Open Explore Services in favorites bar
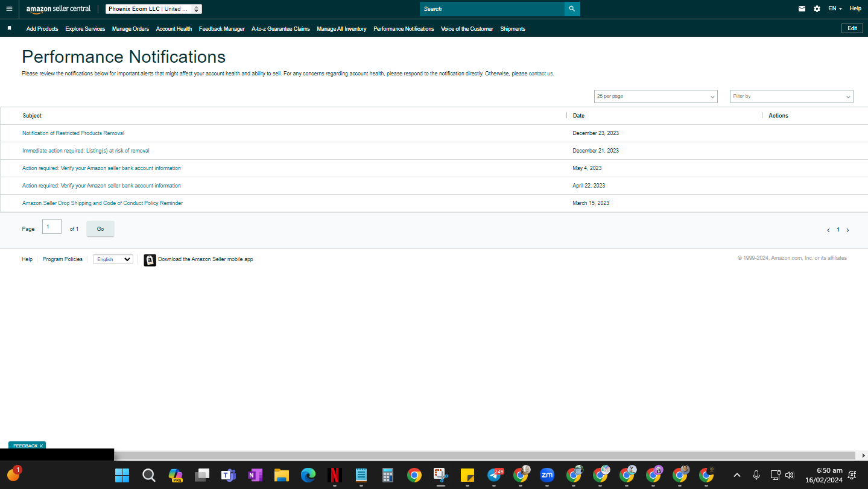The image size is (868, 489). click(x=85, y=29)
